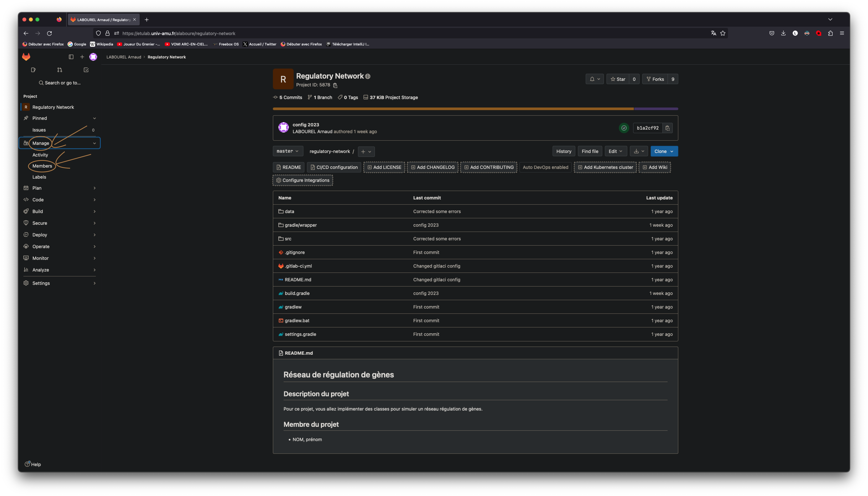
Task: Open the 5 Commits link
Action: (287, 97)
